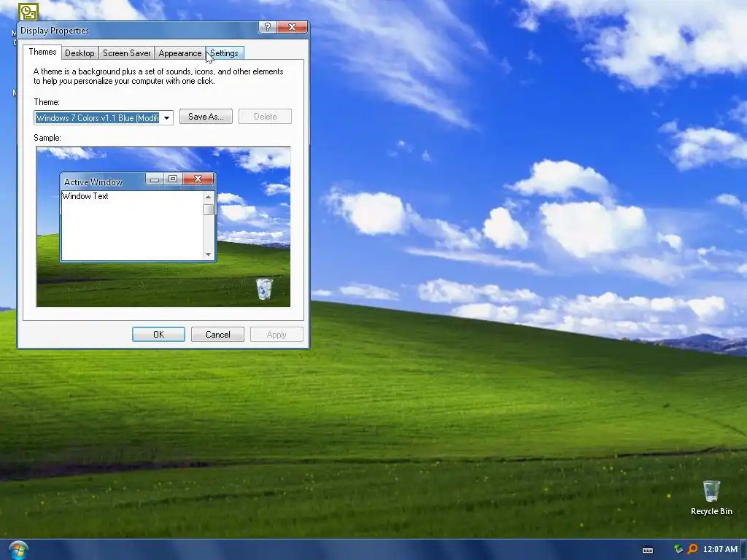
Task: Click Cancel in Display Properties
Action: (217, 334)
